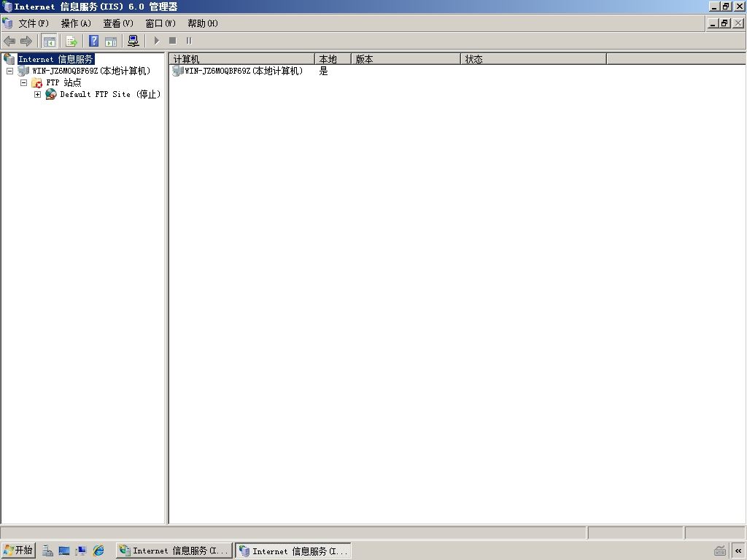Collapse the FTP 站点 tree node
This screenshot has height=560, width=747.
23,83
